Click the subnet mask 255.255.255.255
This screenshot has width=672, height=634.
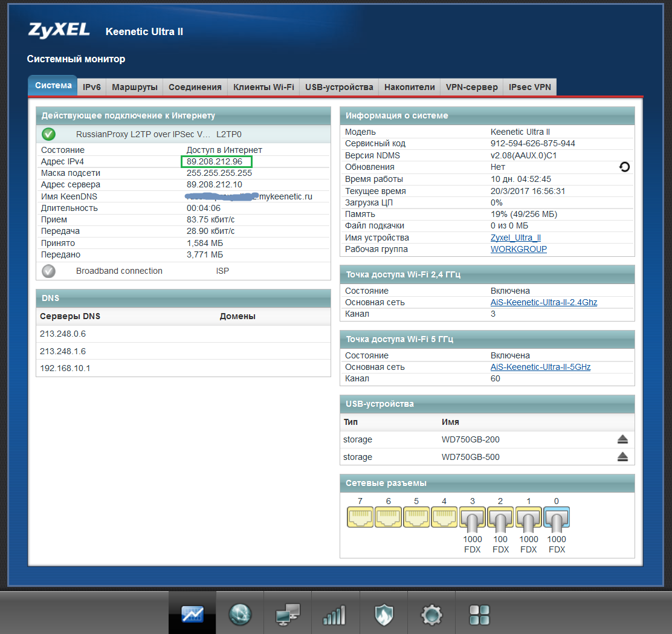point(219,173)
